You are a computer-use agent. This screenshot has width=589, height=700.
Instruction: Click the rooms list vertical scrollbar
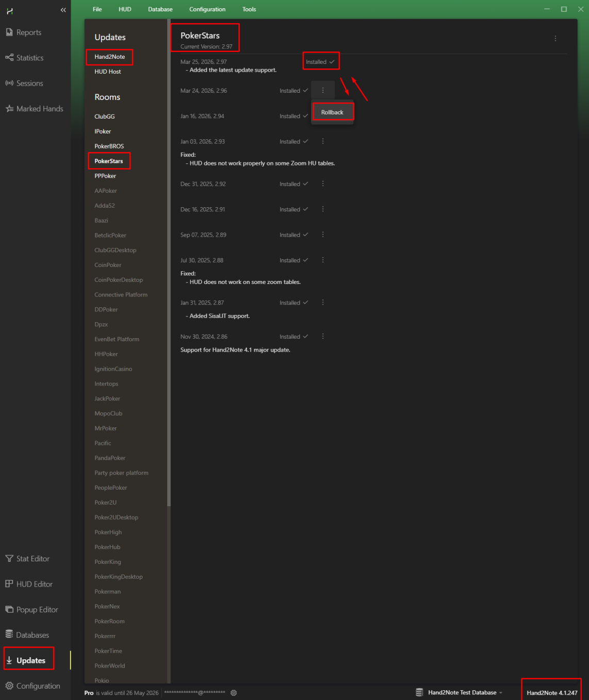(x=169, y=263)
